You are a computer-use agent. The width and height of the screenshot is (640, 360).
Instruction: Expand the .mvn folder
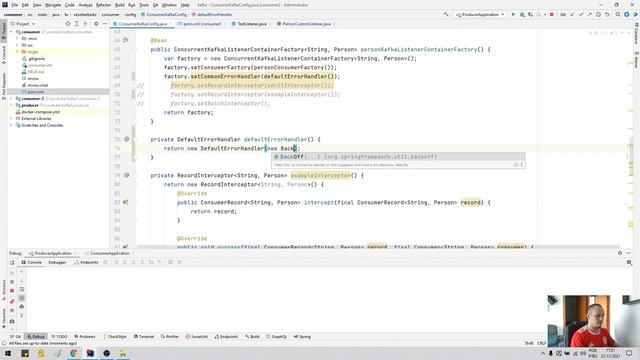17,38
